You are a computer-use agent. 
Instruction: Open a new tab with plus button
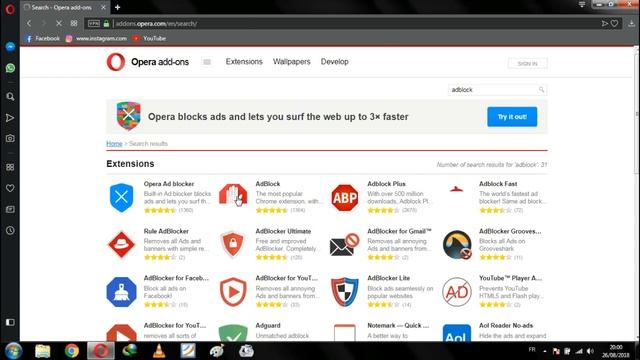(118, 7)
